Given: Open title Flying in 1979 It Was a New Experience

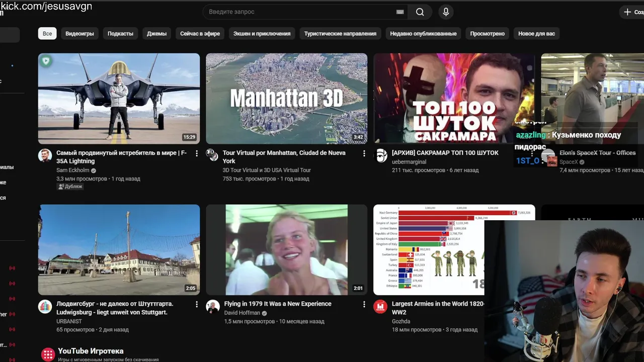Looking at the screenshot, I should point(278,304).
